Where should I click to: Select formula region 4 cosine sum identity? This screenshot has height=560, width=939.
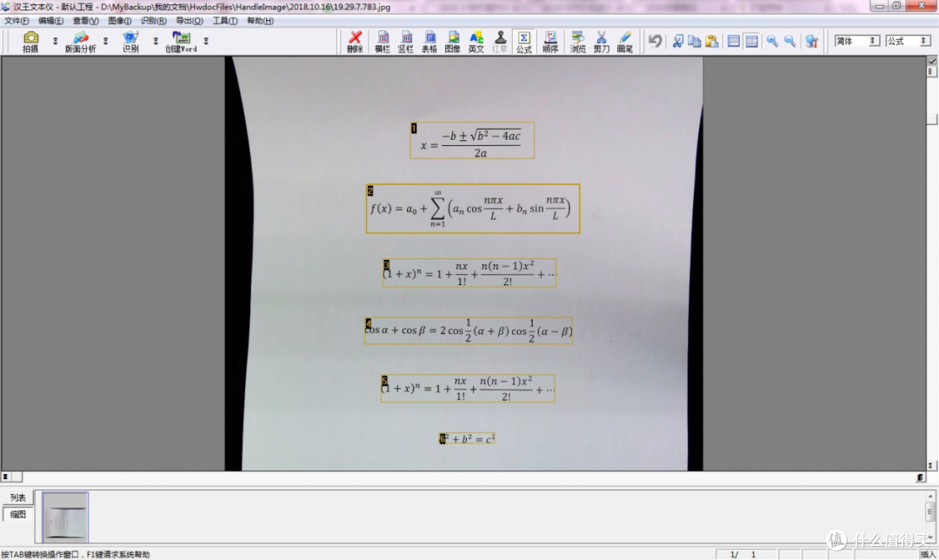(469, 330)
